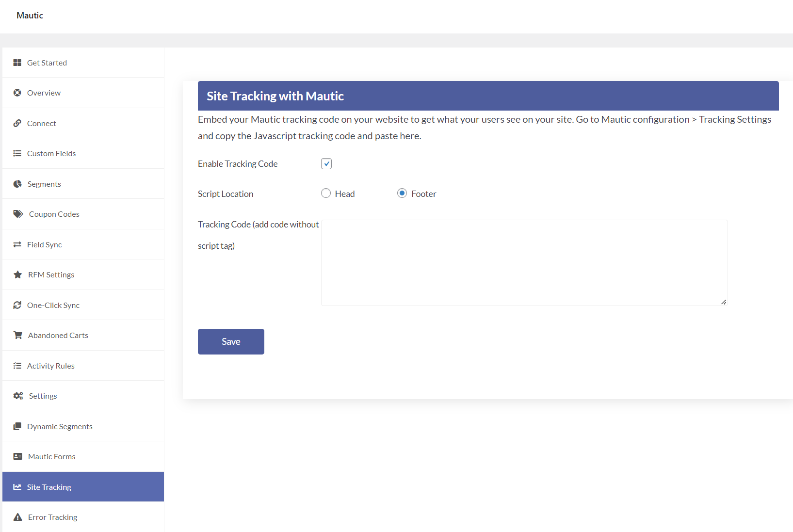Open Custom Fields in the sidebar
Viewport: 793px width, 532px height.
83,153
